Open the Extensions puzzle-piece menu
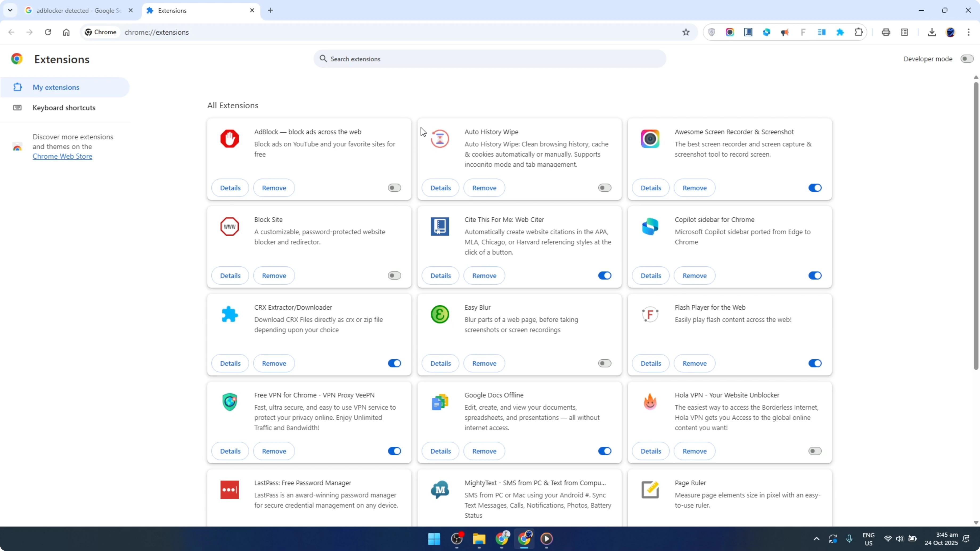The image size is (980, 551). [859, 32]
